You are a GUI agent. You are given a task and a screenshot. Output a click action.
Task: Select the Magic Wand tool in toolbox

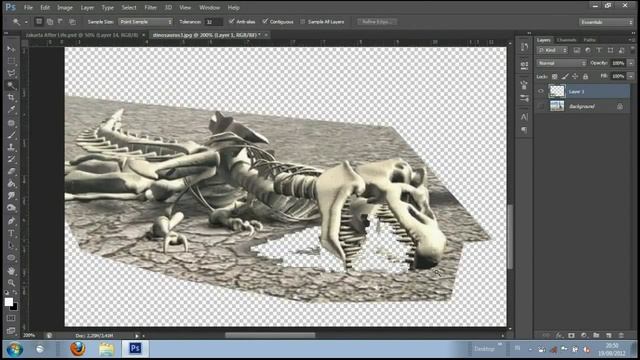coord(11,85)
